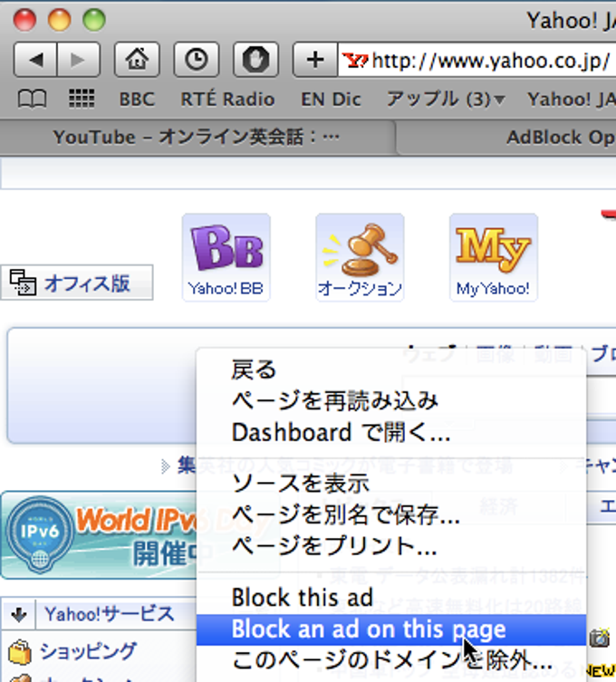616x682 pixels.
Task: Click the Yahoo favicon in address bar
Action: pos(354,61)
